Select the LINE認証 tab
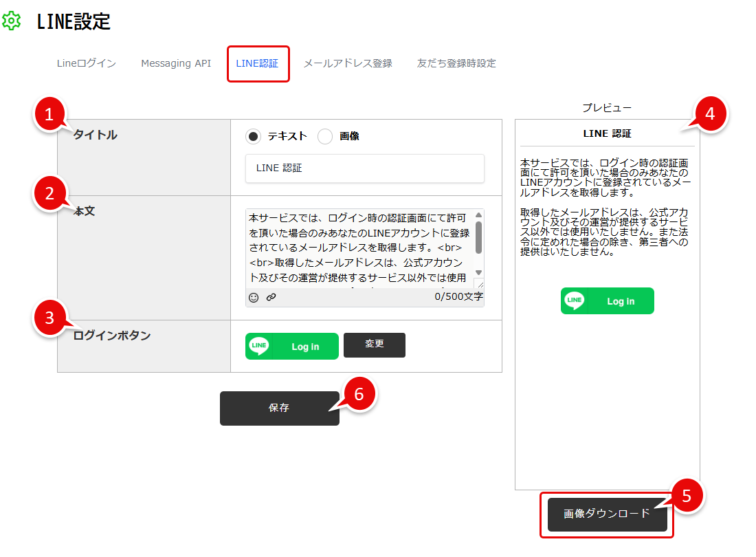 tap(258, 63)
